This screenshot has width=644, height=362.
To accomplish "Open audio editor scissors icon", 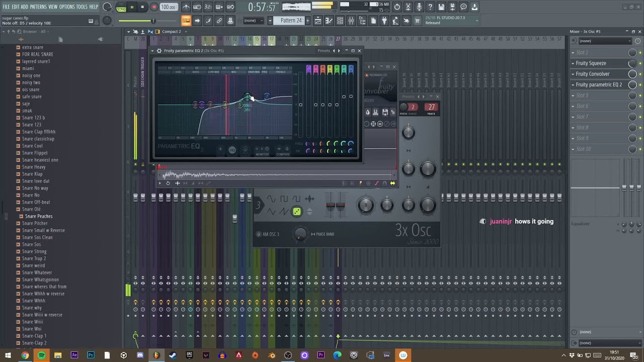I will click(x=408, y=7).
